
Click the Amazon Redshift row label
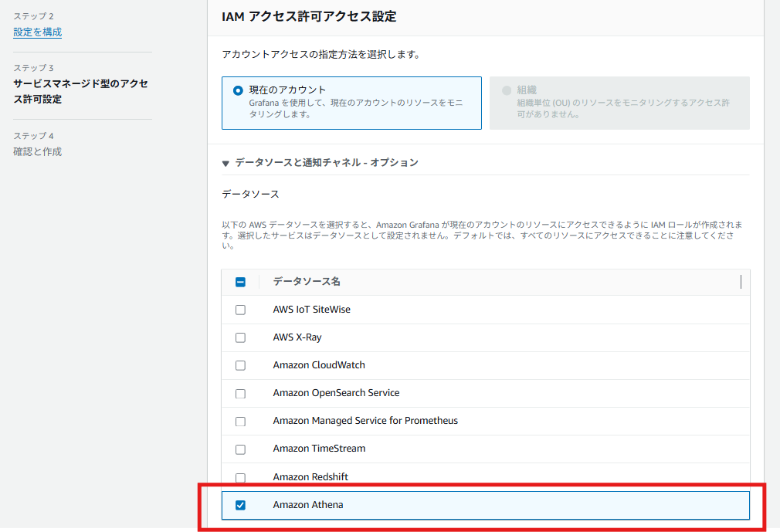click(310, 477)
